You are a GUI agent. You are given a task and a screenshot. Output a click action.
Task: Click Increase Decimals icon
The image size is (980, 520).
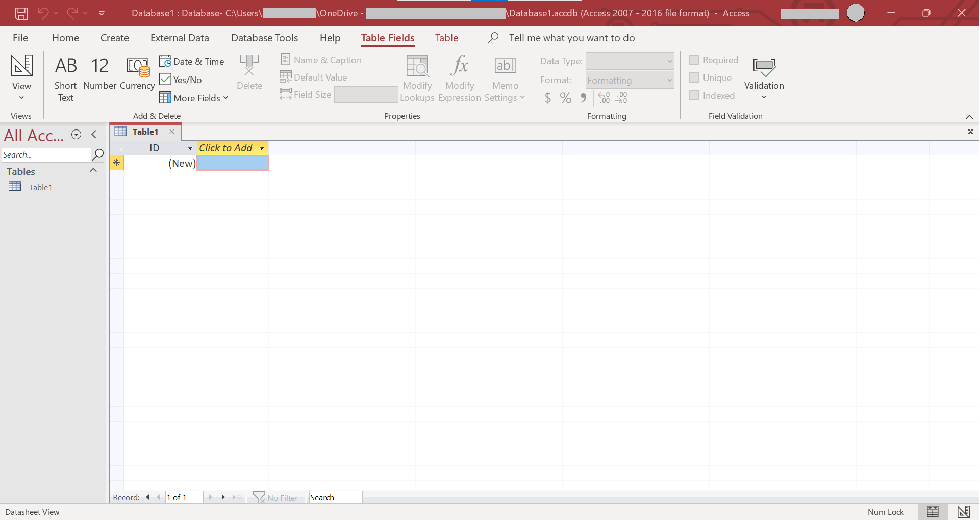coord(604,98)
